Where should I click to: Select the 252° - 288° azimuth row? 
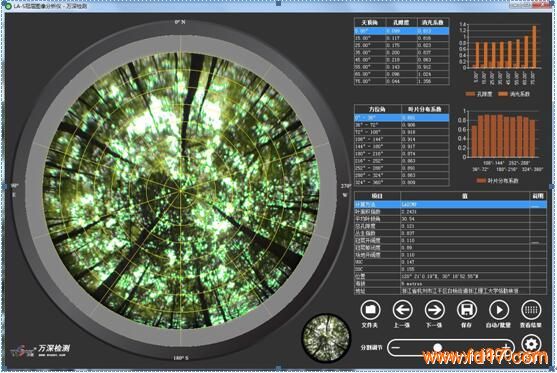(401, 168)
